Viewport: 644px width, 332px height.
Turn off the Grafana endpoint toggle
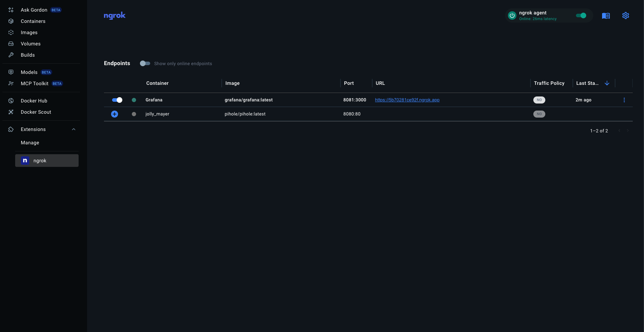coord(117,100)
